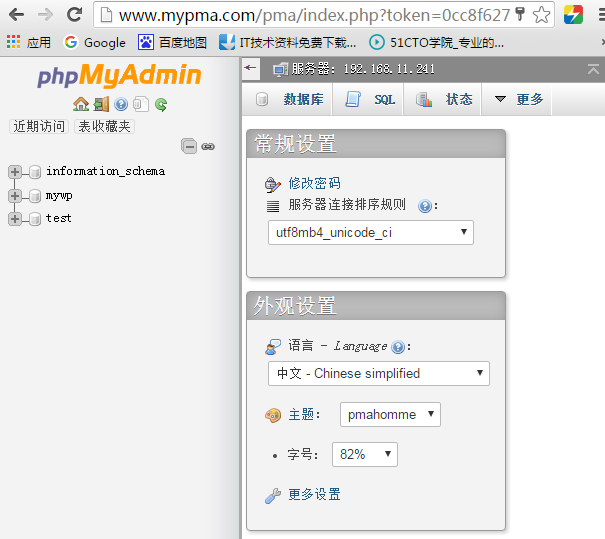This screenshot has width=605, height=539.
Task: Open the pmahomme theme dropdown
Action: [390, 414]
